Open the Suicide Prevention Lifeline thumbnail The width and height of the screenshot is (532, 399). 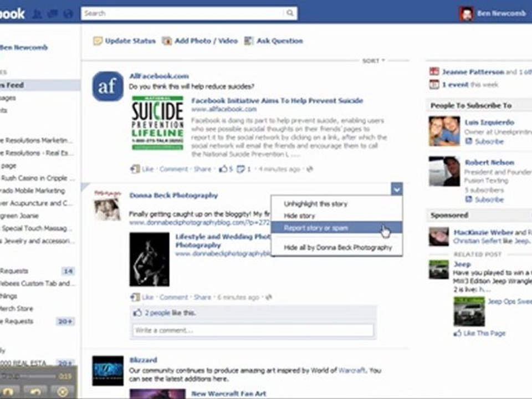click(158, 123)
